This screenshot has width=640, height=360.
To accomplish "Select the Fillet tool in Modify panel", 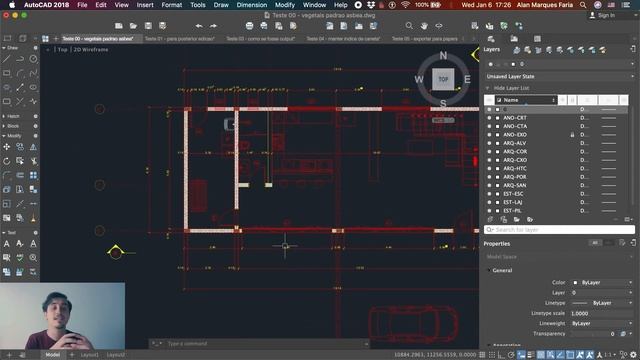I will 7,175.
